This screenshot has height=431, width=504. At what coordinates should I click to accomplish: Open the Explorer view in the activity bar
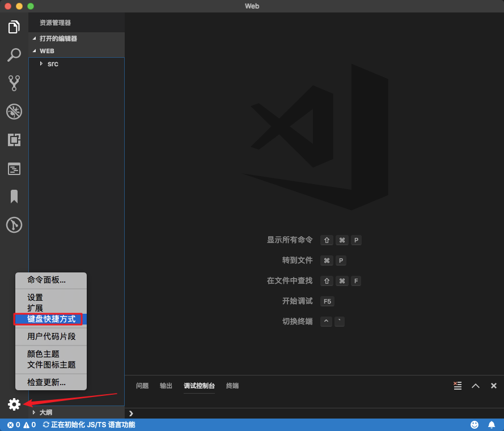(x=14, y=27)
